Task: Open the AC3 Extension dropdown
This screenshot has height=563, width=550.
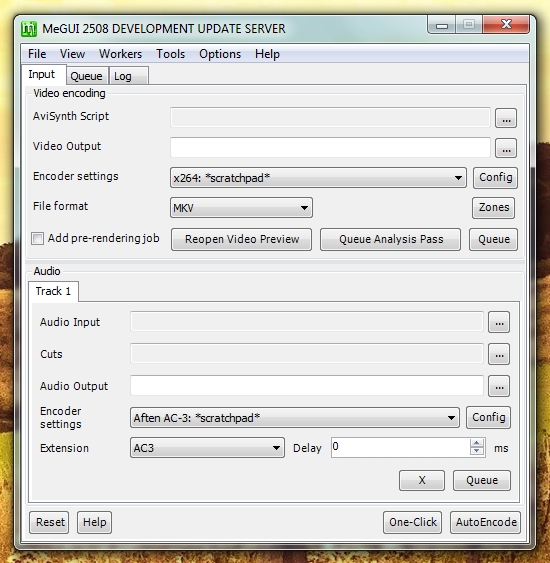Action: click(276, 448)
